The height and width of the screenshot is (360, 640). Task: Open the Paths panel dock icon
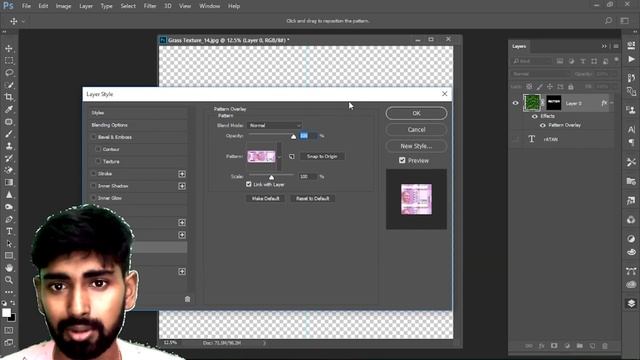[631, 271]
